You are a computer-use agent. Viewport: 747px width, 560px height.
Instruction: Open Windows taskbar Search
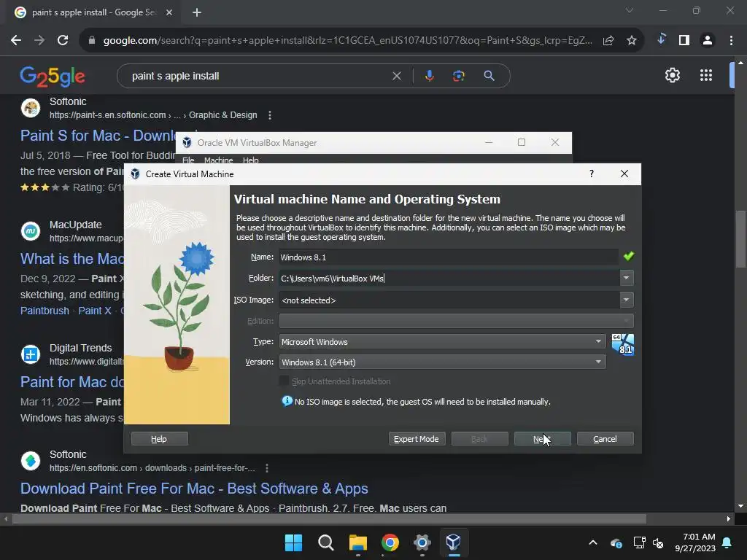tap(326, 542)
